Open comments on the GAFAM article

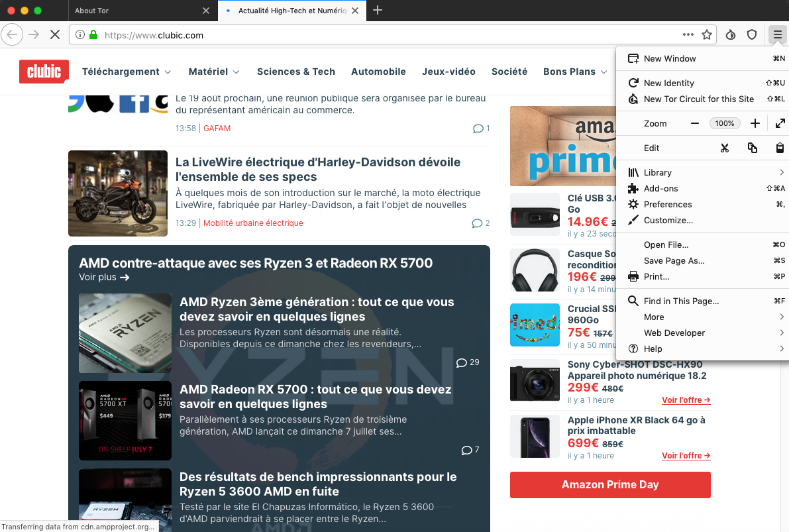(x=481, y=129)
